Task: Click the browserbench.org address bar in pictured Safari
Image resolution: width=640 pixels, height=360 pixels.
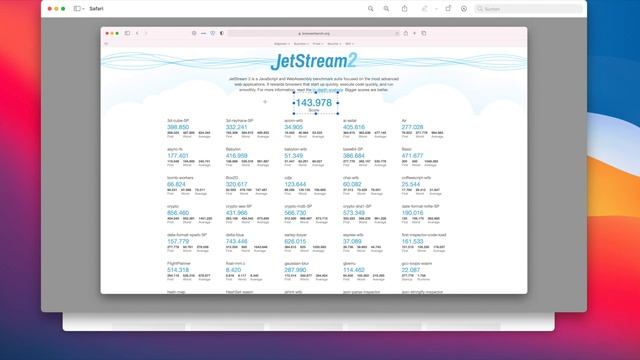Action: coord(313,33)
